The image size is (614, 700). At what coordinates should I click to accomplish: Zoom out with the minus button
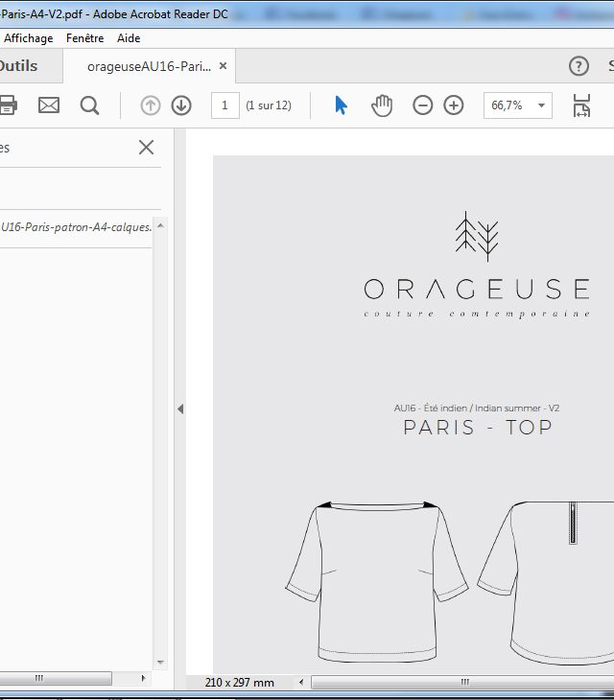point(422,105)
